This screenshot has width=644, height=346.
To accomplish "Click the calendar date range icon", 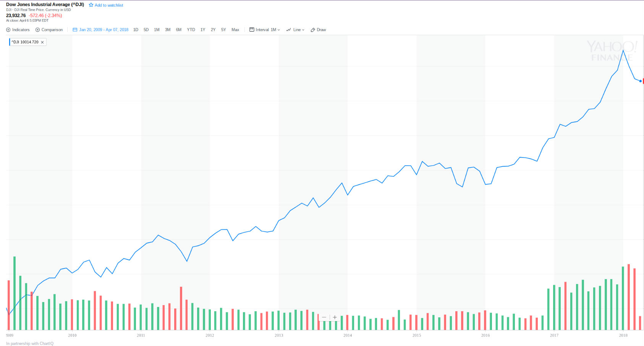I will [75, 30].
